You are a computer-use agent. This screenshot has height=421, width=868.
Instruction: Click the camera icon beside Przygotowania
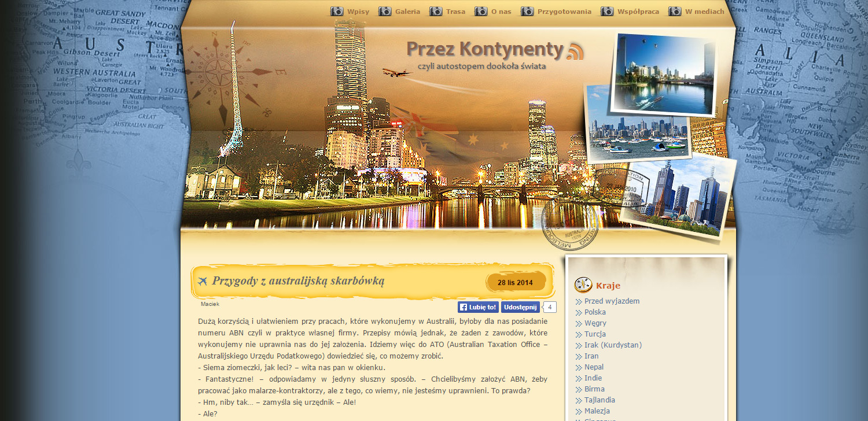tap(527, 11)
